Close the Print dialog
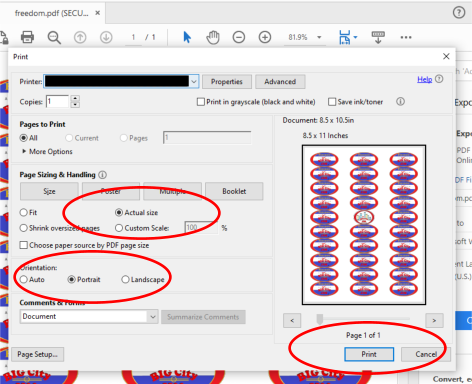 446,56
